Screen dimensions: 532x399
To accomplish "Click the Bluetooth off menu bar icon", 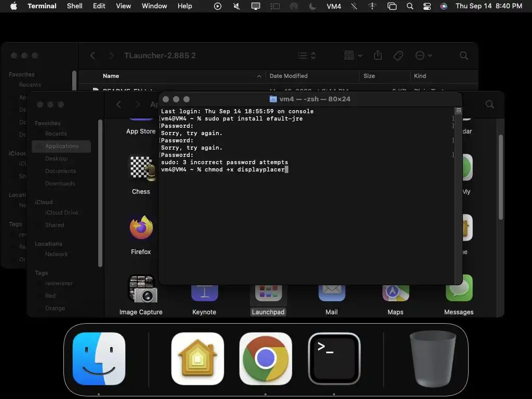I will (x=354, y=6).
